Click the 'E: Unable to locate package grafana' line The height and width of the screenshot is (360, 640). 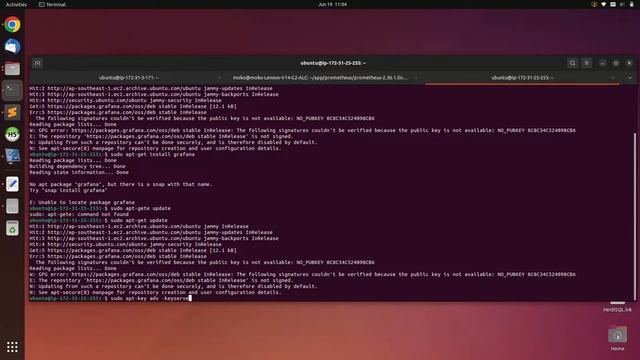82,202
